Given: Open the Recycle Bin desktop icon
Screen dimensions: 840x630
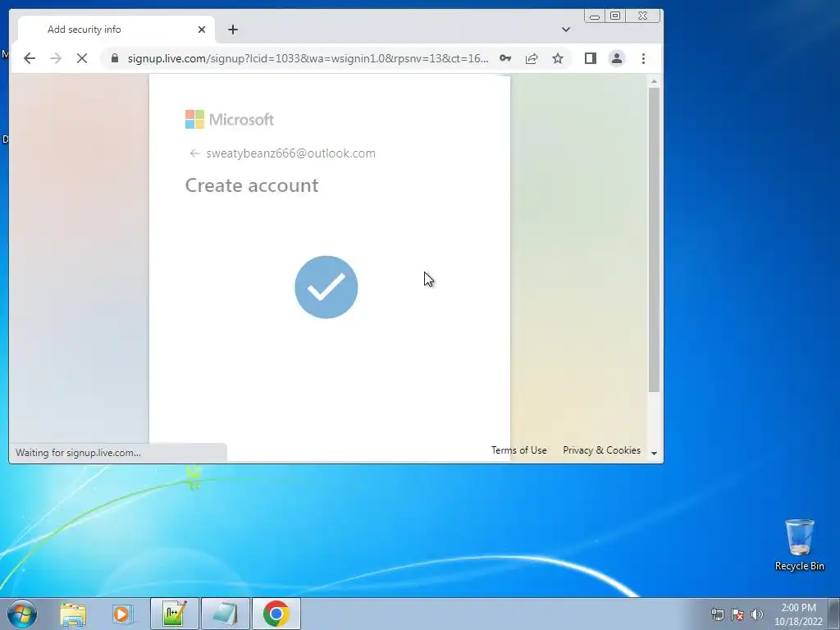Looking at the screenshot, I should point(799,545).
